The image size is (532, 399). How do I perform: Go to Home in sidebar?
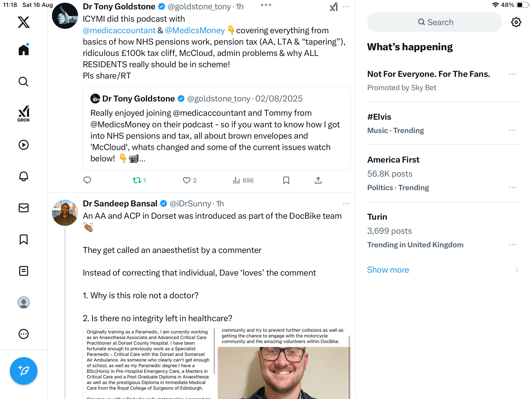[24, 50]
